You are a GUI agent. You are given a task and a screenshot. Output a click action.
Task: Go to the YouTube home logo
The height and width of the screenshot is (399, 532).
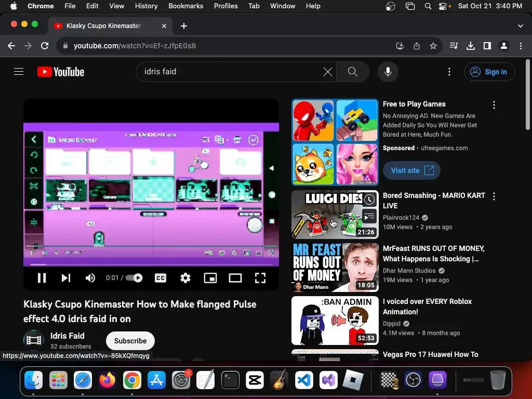61,72
